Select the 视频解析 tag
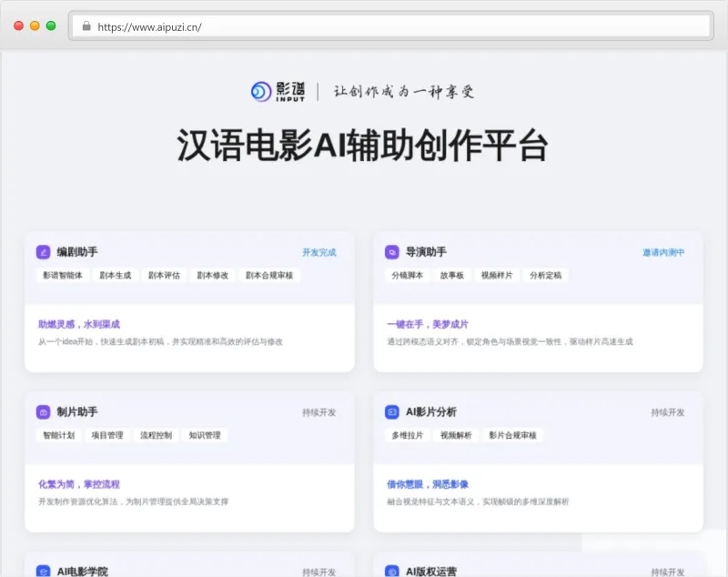This screenshot has width=728, height=577. click(457, 435)
